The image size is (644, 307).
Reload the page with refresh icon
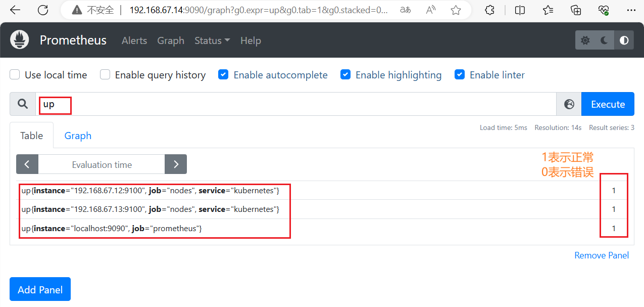[x=43, y=10]
